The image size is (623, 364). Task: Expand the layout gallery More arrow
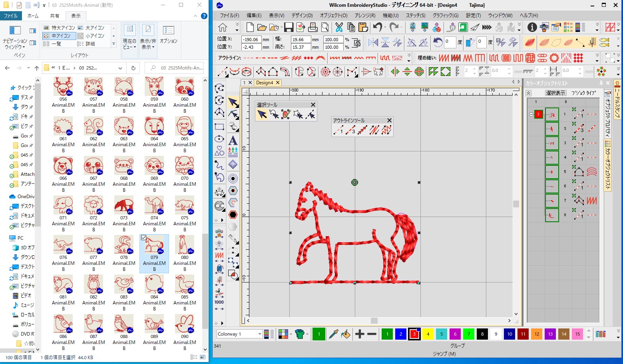(x=113, y=44)
